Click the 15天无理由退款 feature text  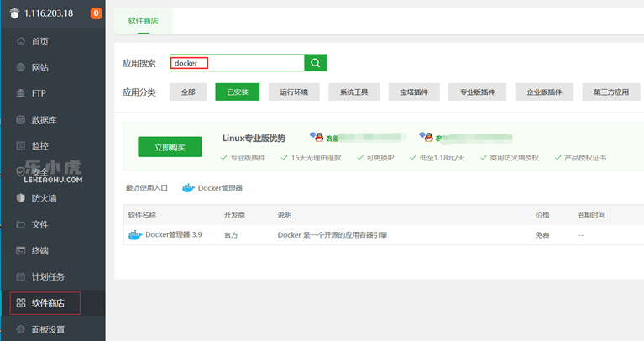coord(316,157)
